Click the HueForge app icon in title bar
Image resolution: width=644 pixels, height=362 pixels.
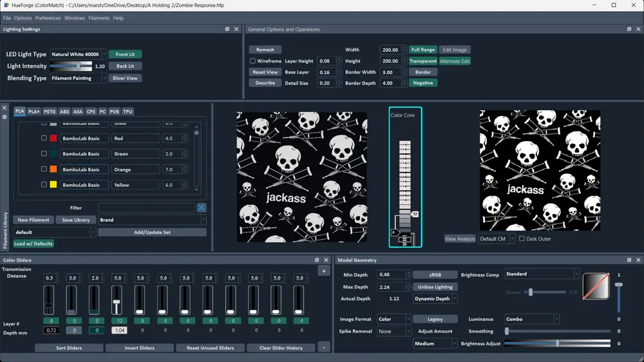click(6, 5)
